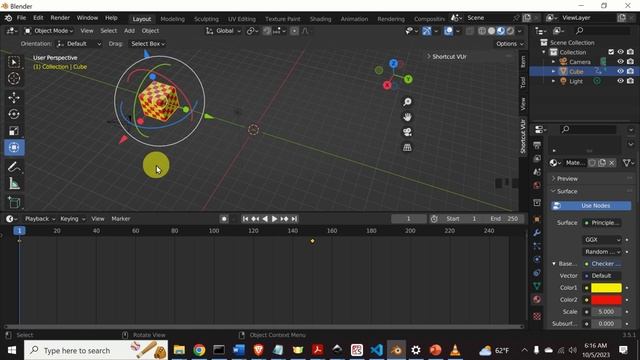Viewport: 640px width, 360px height.
Task: Toggle camera view icon in viewport
Action: [x=407, y=132]
